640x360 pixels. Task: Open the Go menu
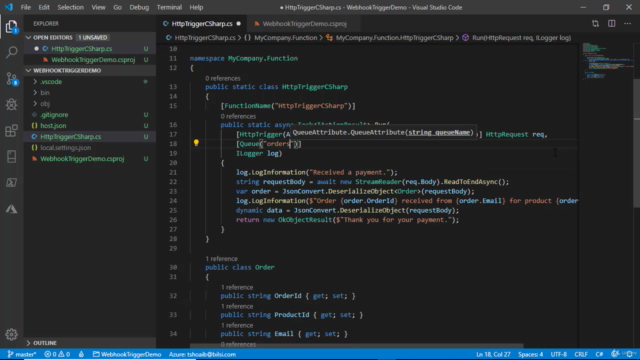pyautogui.click(x=118, y=7)
